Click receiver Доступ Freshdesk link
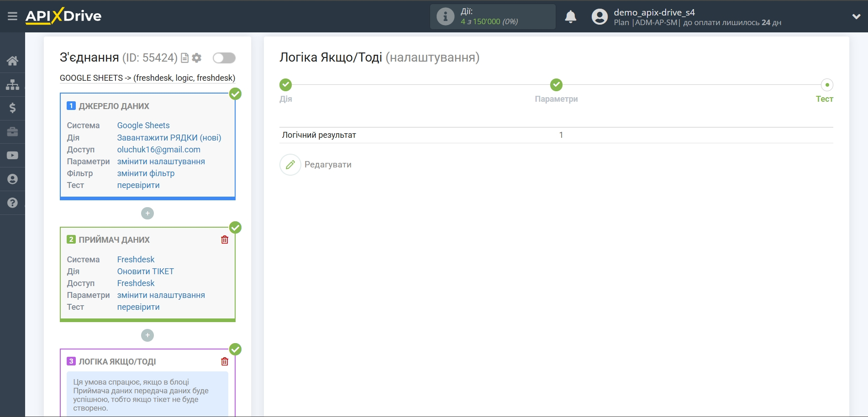Screen dimensions: 868x417 (x=136, y=283)
